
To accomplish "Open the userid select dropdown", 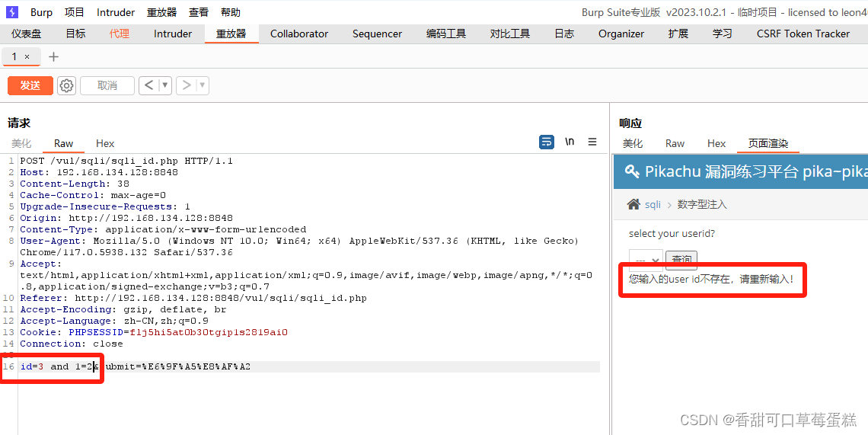I will click(646, 260).
